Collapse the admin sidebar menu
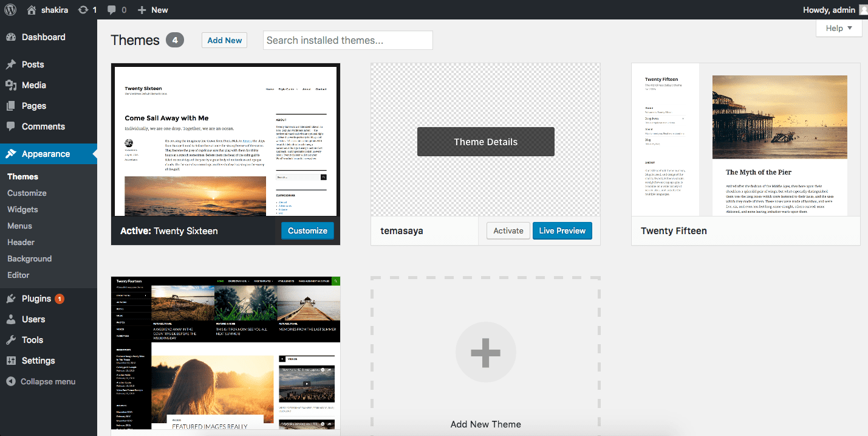The image size is (868, 436). click(41, 381)
